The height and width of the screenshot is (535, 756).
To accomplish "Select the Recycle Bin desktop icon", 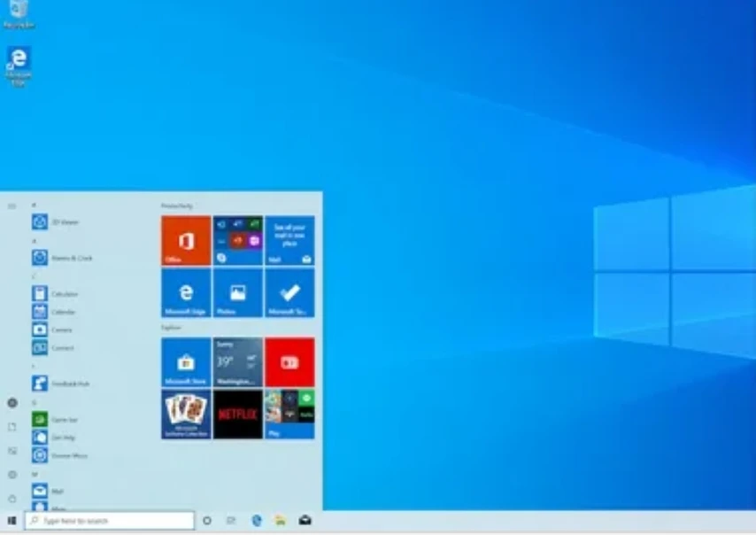I will 19,14.
